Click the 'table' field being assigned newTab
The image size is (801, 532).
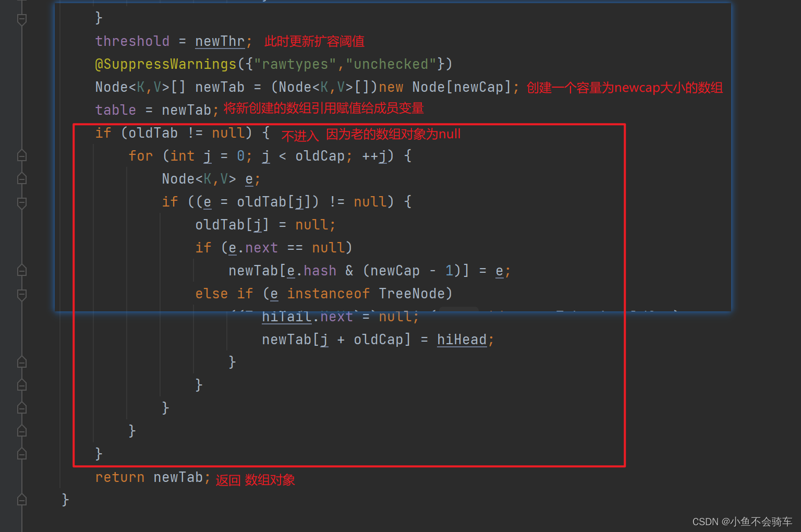pos(116,110)
